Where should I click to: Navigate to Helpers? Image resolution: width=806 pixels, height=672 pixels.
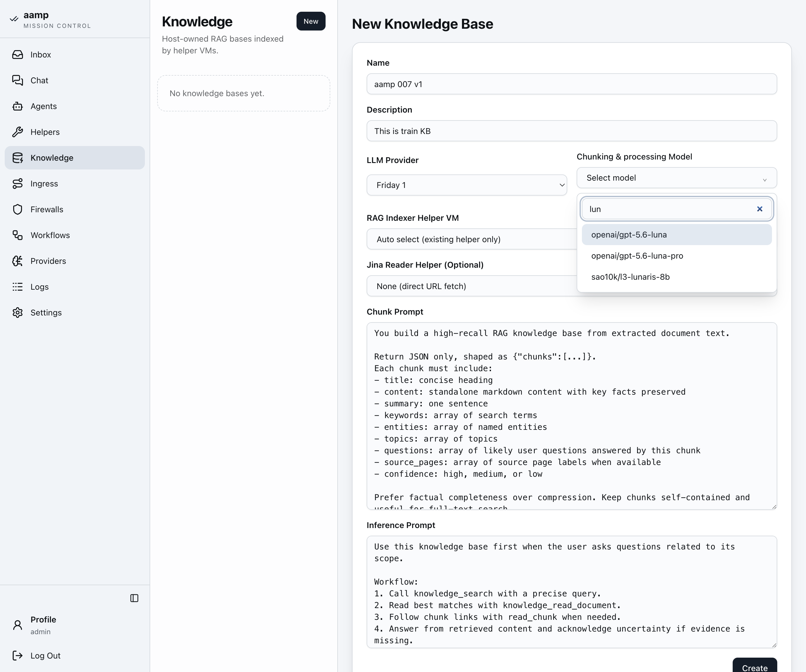(75, 132)
